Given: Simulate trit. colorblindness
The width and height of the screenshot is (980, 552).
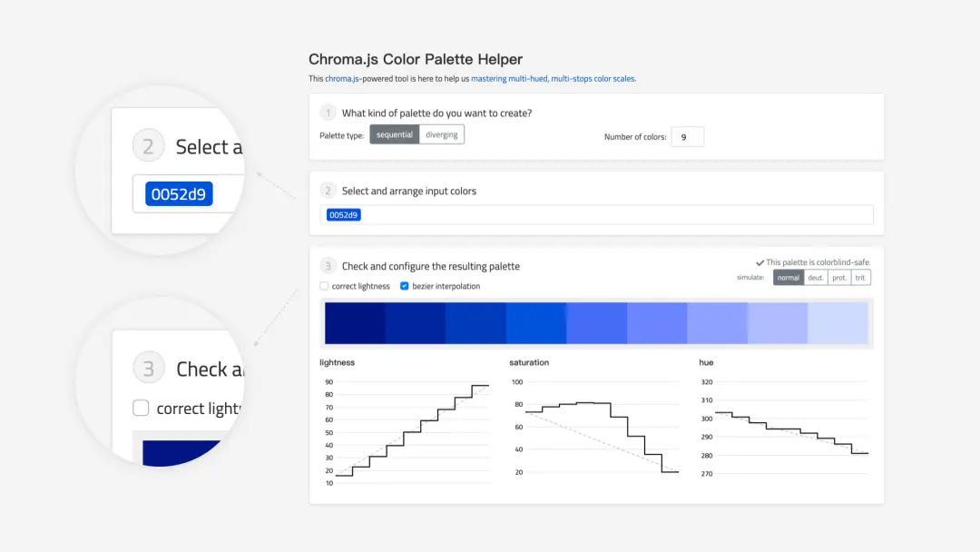Looking at the screenshot, I should [x=860, y=278].
